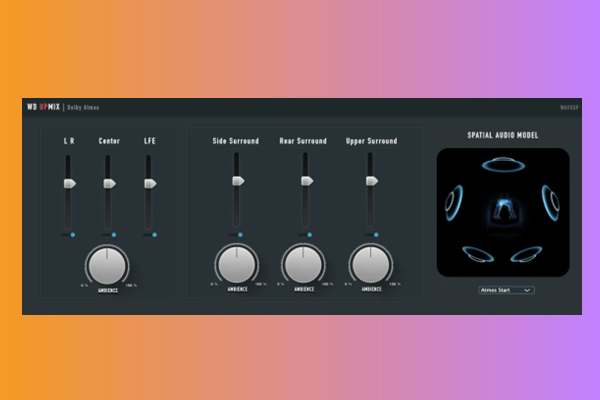The image size is (600, 400).
Task: Click the Side Surround fader handle
Action: (238, 181)
